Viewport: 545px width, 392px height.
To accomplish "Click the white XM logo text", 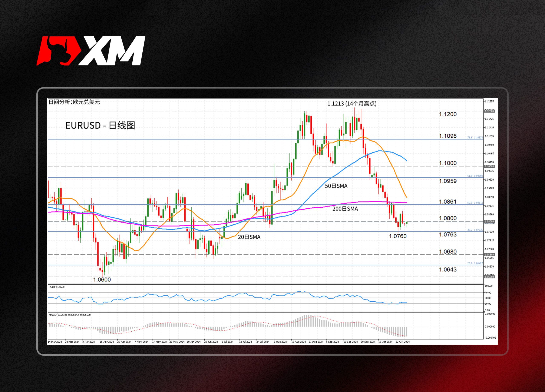I will 112,51.
